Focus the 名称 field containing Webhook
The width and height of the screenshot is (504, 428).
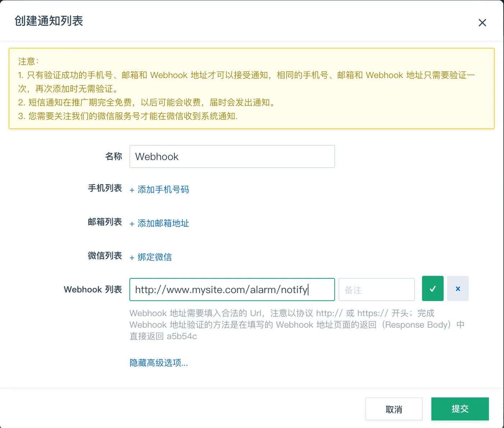tap(232, 156)
